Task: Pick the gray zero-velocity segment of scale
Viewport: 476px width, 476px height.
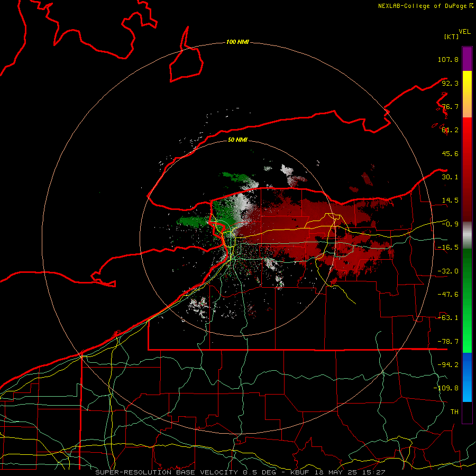Action: pyautogui.click(x=467, y=235)
